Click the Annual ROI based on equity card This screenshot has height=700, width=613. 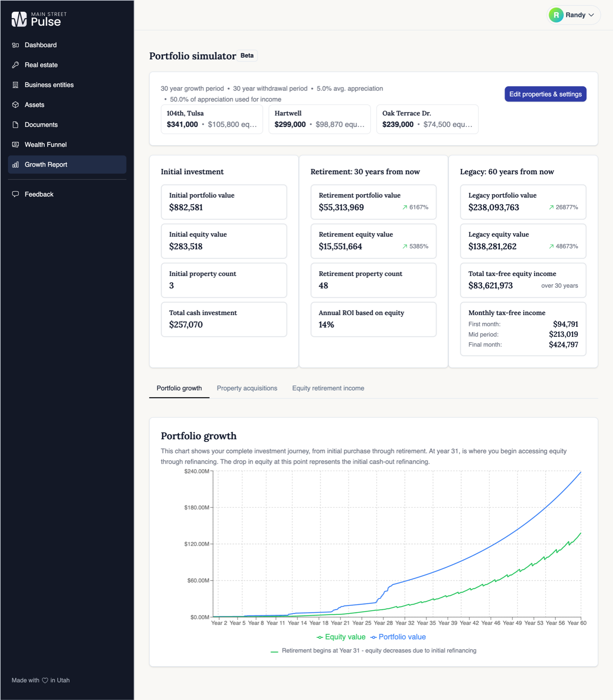click(x=373, y=319)
